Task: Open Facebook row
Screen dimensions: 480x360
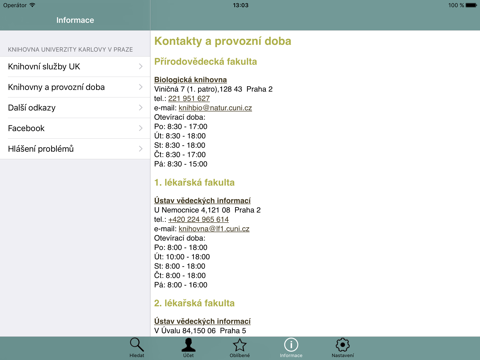Action: point(75,128)
